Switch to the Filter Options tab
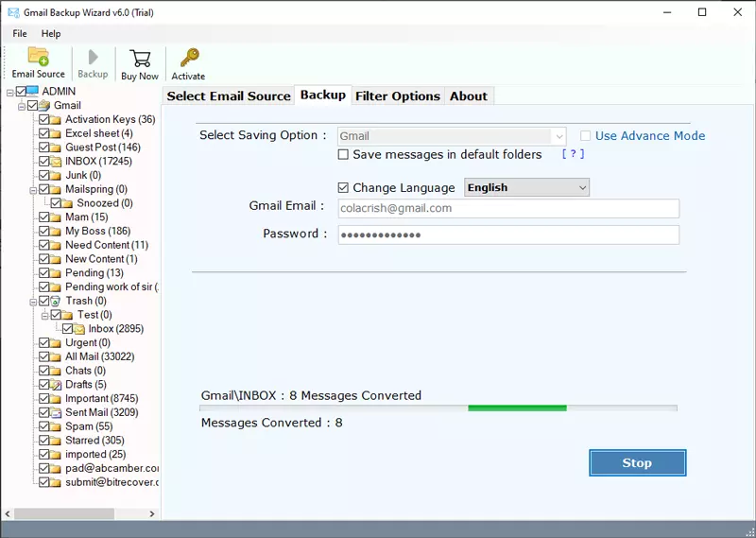756x538 pixels. tap(398, 96)
